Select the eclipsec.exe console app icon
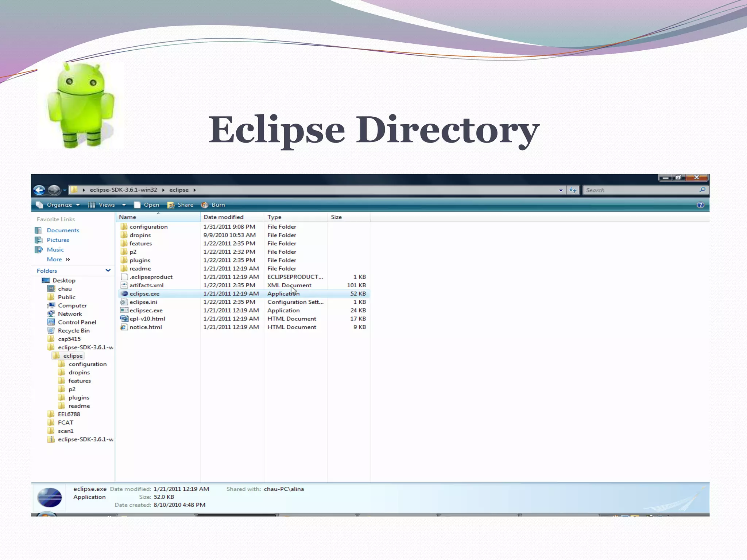This screenshot has height=560, width=747. [124, 310]
